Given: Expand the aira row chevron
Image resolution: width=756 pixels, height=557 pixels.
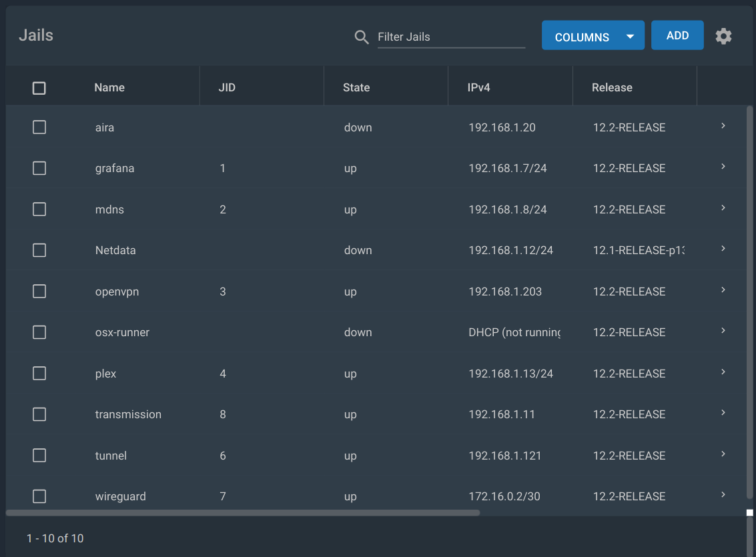Looking at the screenshot, I should (x=723, y=126).
